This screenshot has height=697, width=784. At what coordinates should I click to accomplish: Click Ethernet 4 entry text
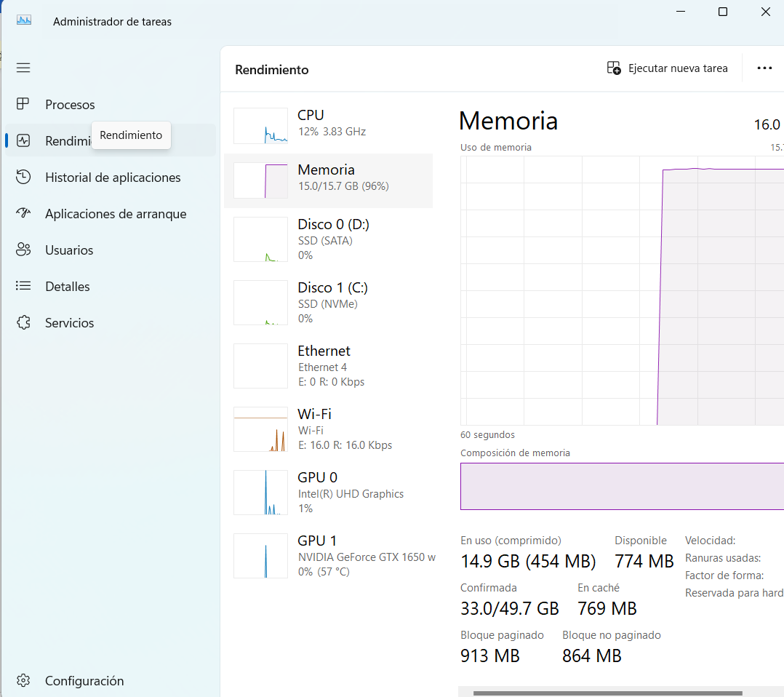[322, 367]
